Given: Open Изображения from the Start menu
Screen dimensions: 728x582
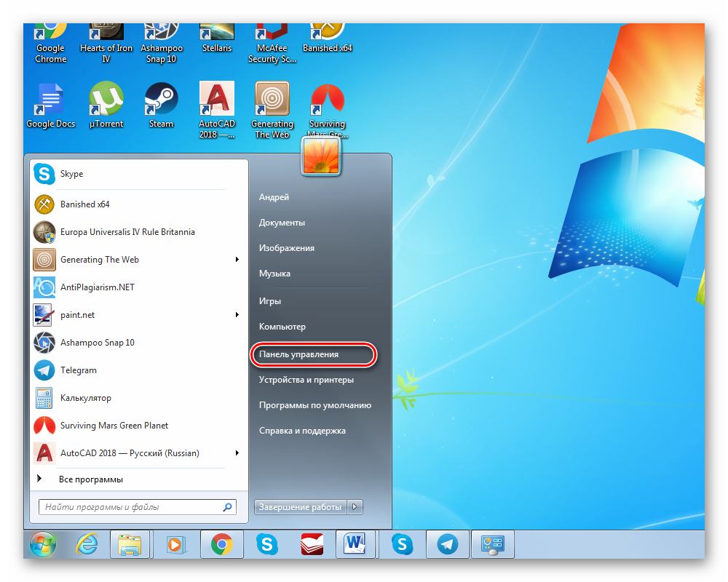Looking at the screenshot, I should [286, 248].
